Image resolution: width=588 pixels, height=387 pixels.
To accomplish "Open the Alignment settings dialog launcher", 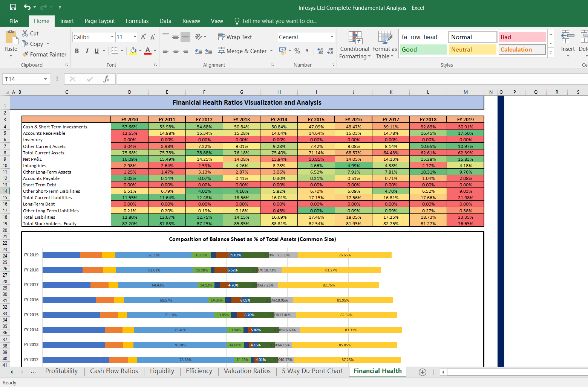I will 272,65.
